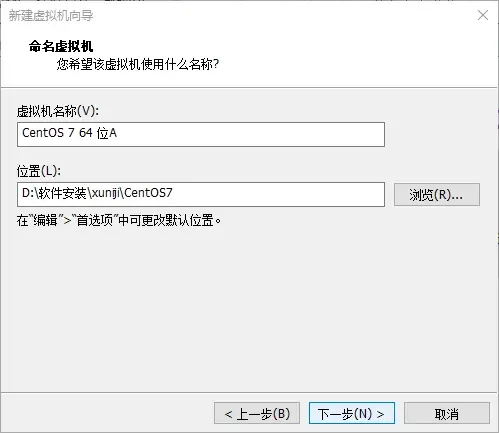The width and height of the screenshot is (499, 433).
Task: Close the 新建虚拟机向导 dialog
Action: [x=483, y=15]
